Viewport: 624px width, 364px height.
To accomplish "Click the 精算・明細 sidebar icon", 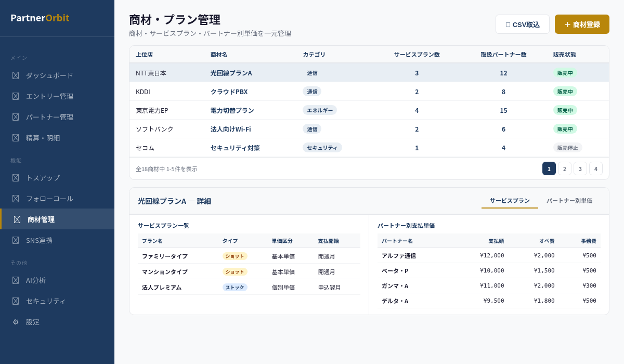I will click(x=16, y=138).
